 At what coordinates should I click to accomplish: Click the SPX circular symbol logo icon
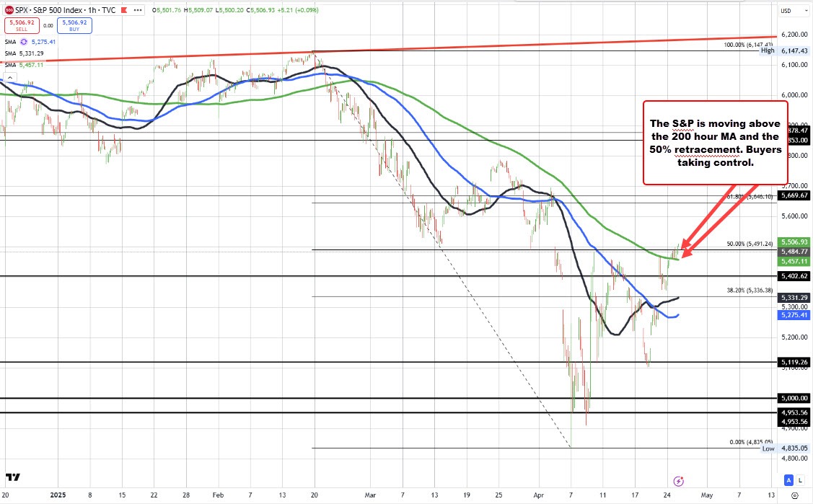[9, 10]
